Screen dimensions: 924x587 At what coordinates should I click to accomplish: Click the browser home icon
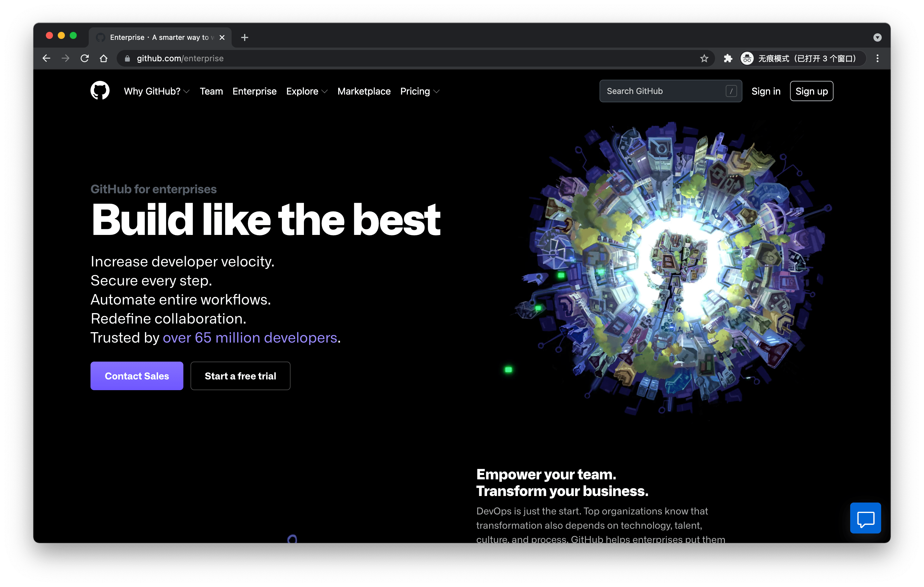[x=104, y=58]
